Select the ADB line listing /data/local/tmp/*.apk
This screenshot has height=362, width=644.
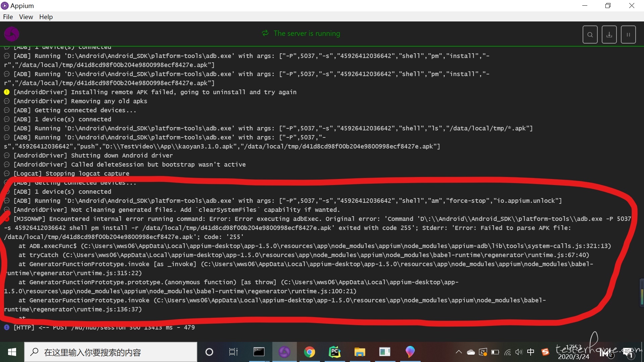pyautogui.click(x=273, y=128)
